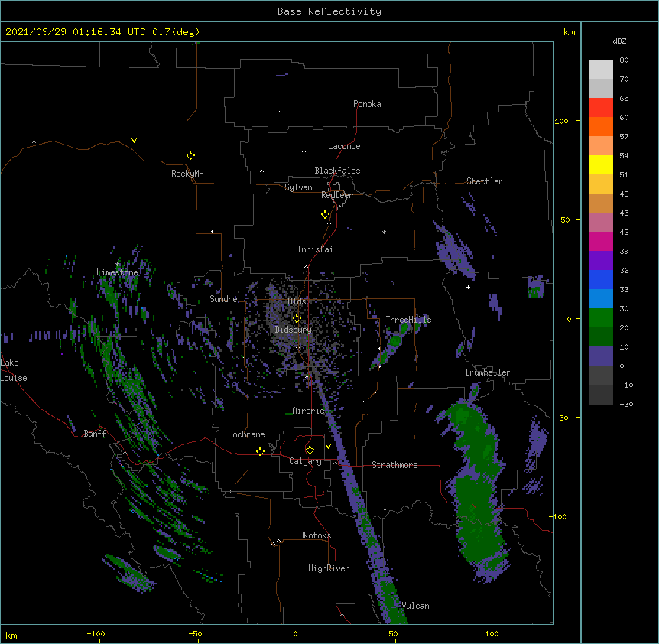
Task: Click the Strathmore label
Action: (x=394, y=465)
